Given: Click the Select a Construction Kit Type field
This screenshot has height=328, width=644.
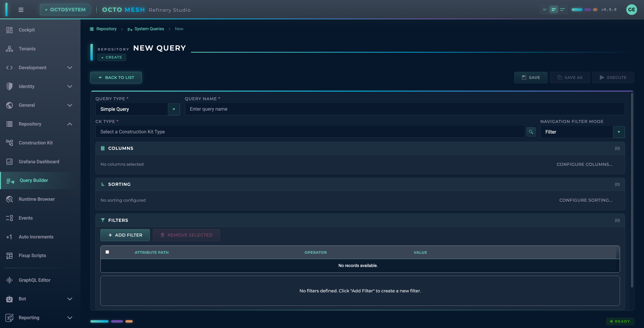Looking at the screenshot, I should tap(310, 132).
